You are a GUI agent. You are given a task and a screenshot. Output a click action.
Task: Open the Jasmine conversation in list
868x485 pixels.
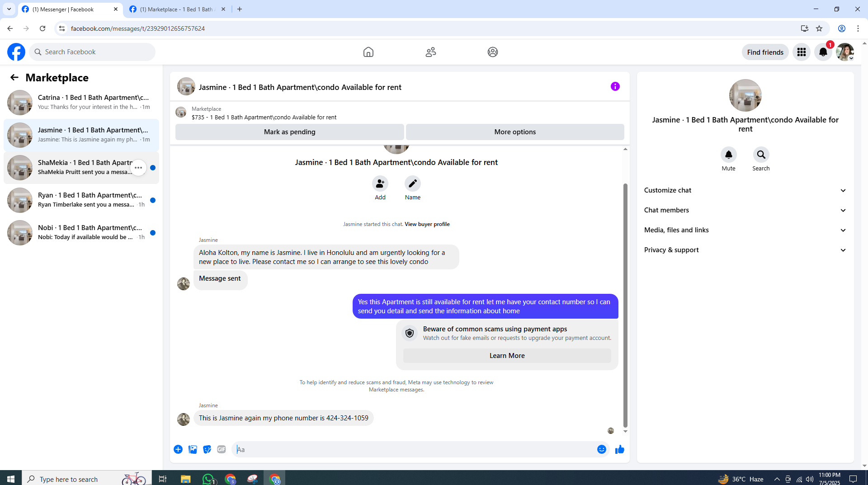tap(81, 135)
